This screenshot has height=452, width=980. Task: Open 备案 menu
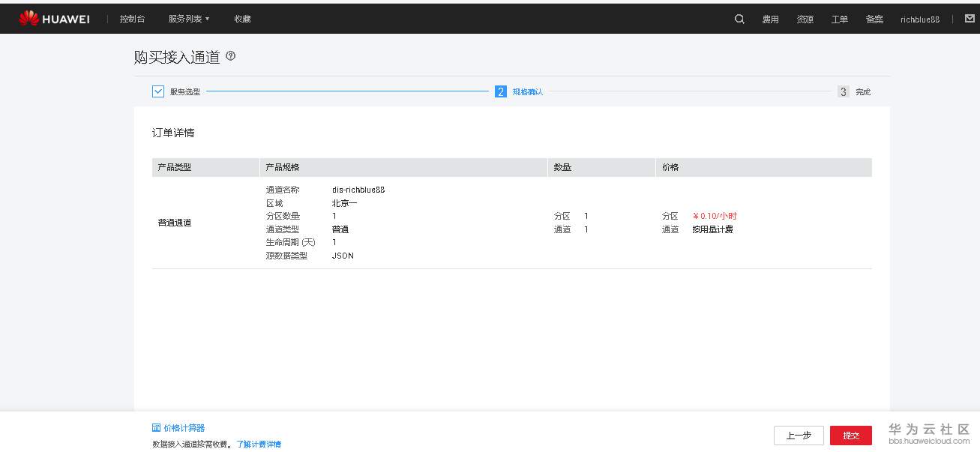click(874, 19)
